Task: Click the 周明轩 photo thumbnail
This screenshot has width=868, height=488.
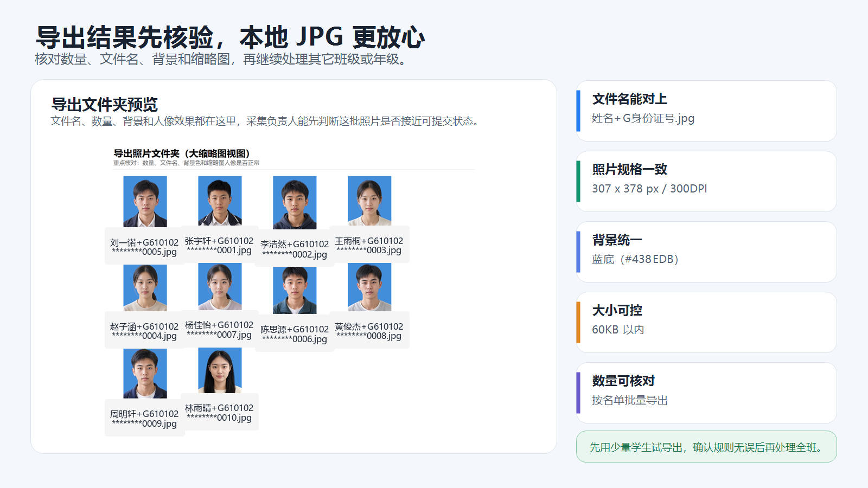Action: click(145, 374)
